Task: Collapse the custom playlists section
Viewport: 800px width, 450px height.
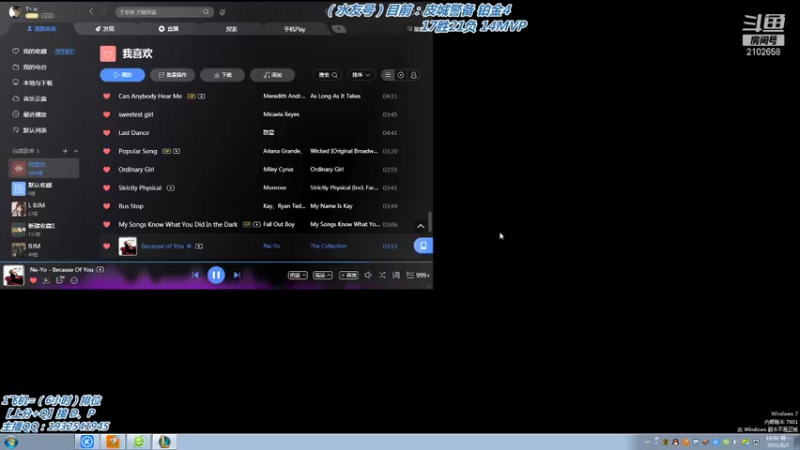Action: 76,151
